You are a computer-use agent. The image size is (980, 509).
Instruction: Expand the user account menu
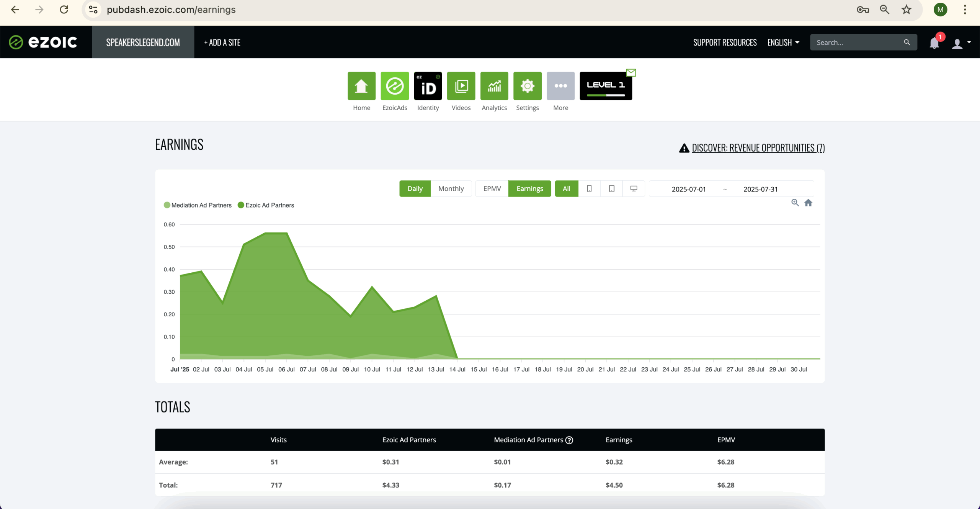[961, 43]
